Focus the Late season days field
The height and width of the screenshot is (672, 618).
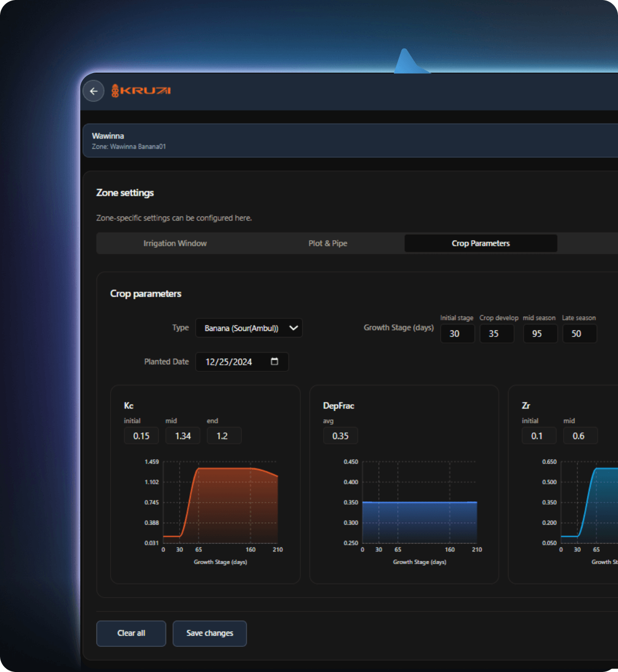pyautogui.click(x=580, y=333)
